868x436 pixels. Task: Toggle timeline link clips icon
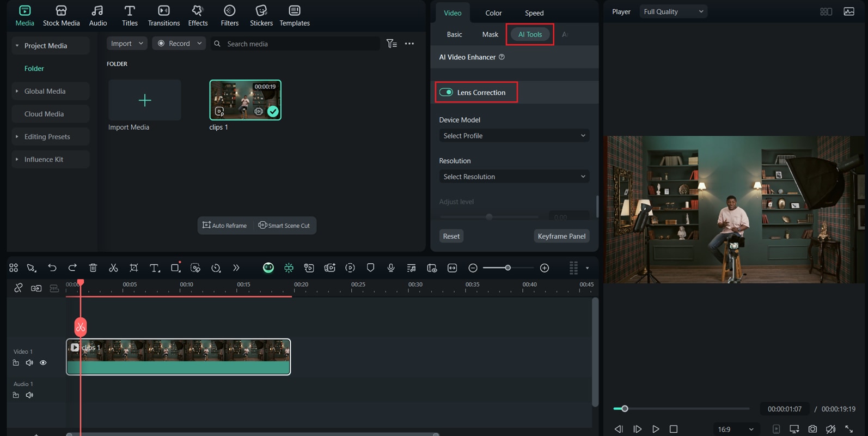(x=19, y=288)
